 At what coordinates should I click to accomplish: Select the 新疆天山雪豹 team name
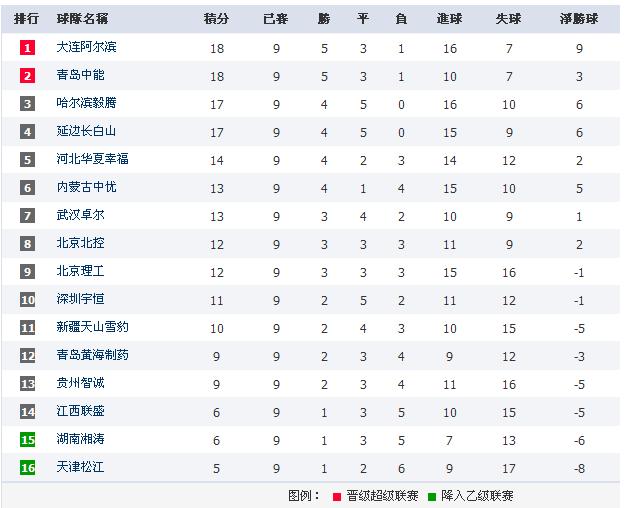(x=92, y=327)
